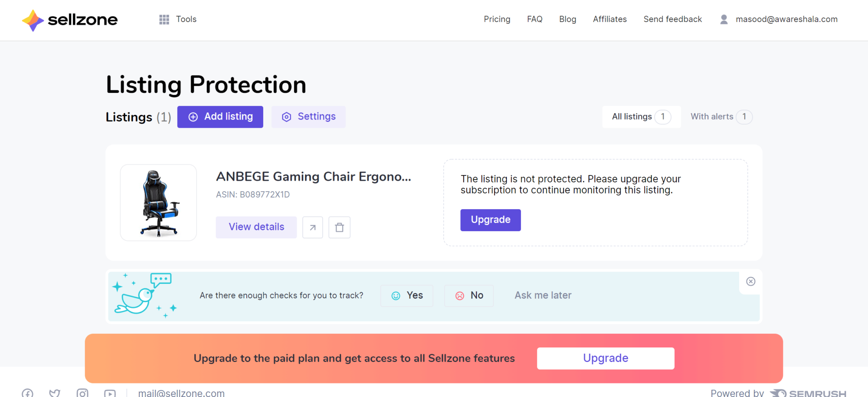The width and height of the screenshot is (868, 397).
Task: Answer Yes to the checks survey
Action: tap(407, 296)
